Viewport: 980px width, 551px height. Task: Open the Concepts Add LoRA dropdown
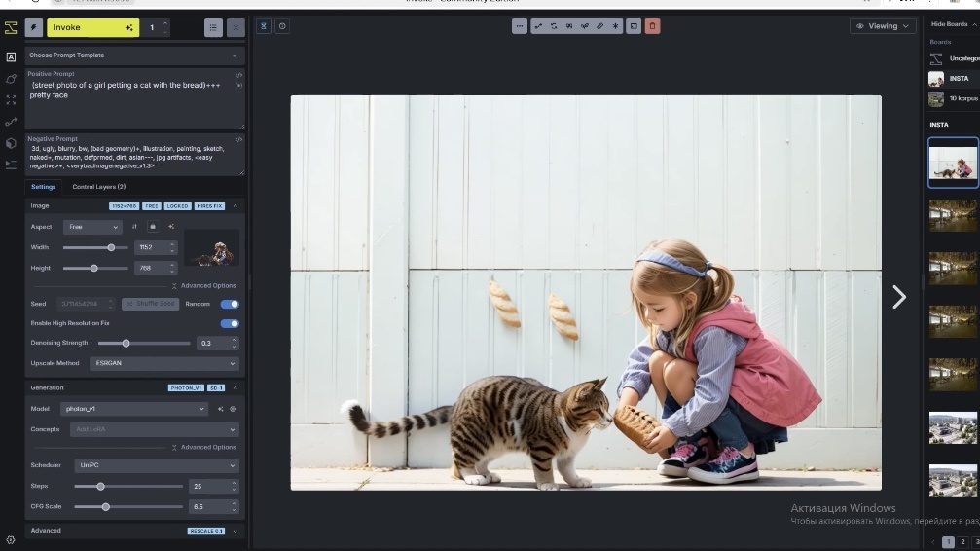tap(155, 429)
